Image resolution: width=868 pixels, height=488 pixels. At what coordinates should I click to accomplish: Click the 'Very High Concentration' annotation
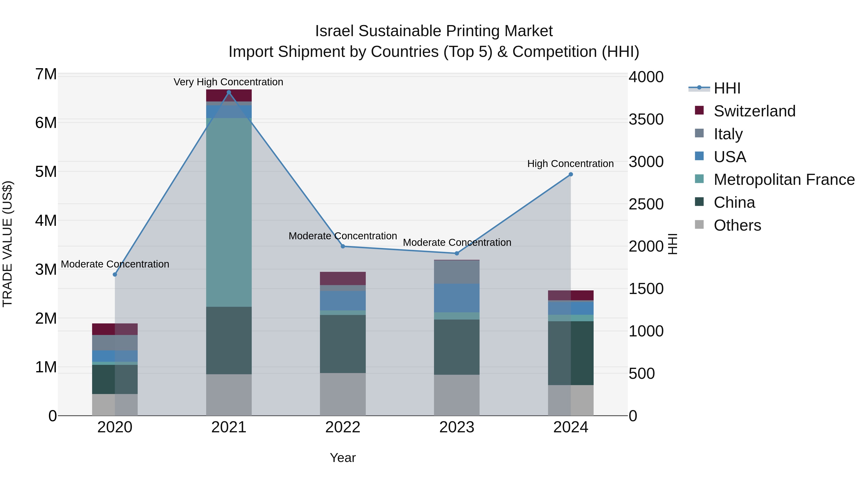tap(229, 82)
